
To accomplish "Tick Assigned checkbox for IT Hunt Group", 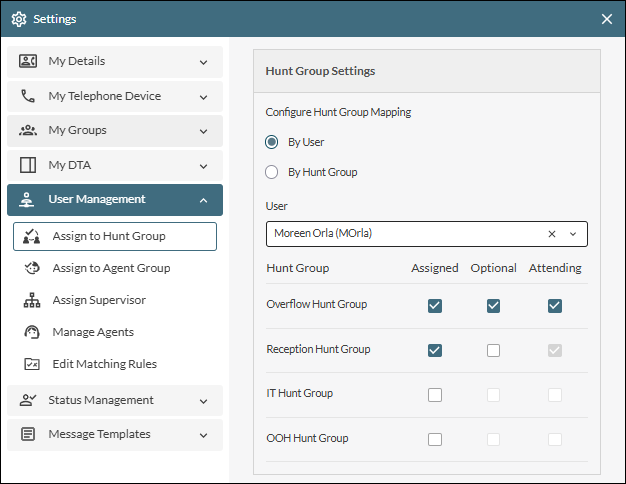I will click(x=435, y=395).
